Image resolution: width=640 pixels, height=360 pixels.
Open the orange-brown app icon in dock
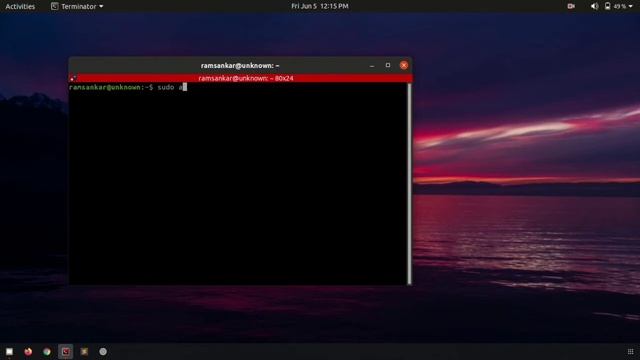pos(84,351)
